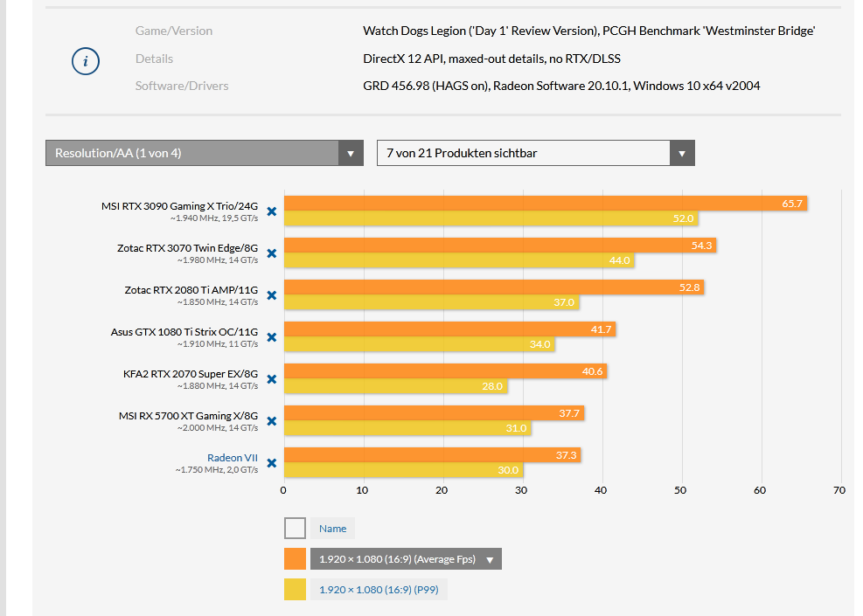Click the GRD 456.98 software drivers text
Image resolution: width=863 pixels, height=616 pixels.
click(x=561, y=86)
